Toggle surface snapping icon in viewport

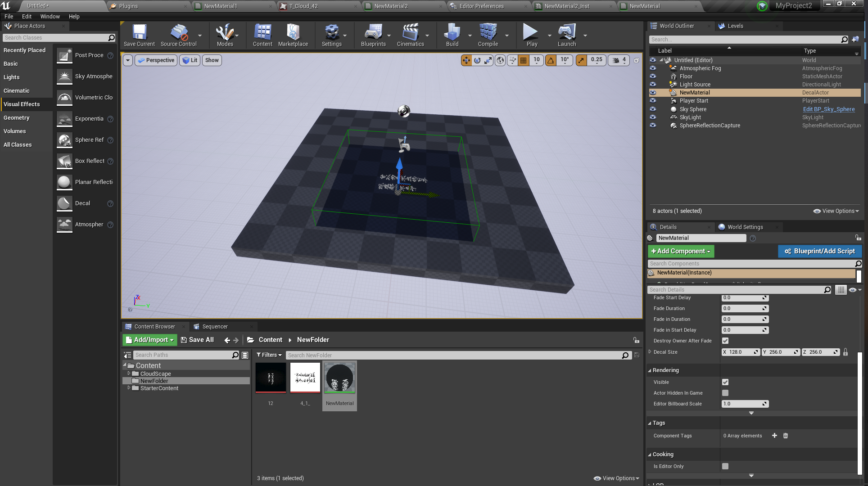512,60
